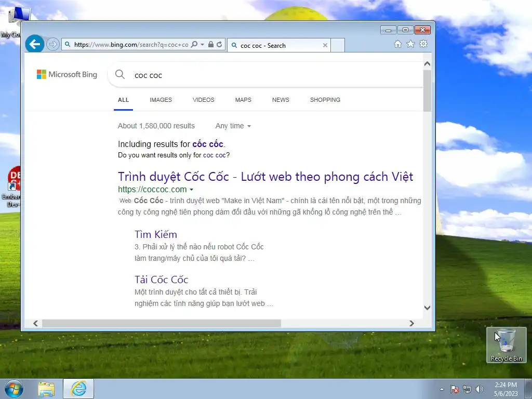The image size is (532, 399).
Task: Go back with the blue back arrow
Action: coord(35,44)
